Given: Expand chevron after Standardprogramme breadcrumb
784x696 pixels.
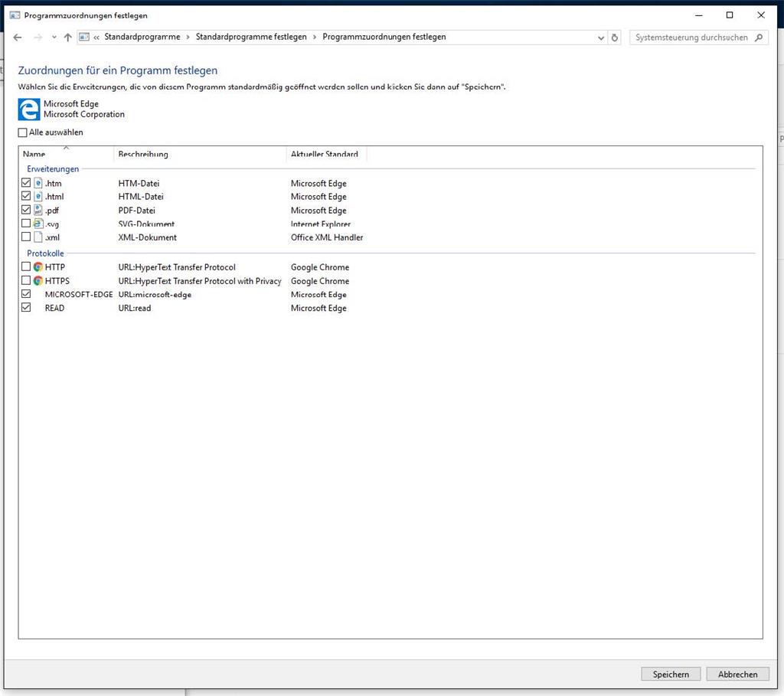Looking at the screenshot, I should click(x=188, y=38).
